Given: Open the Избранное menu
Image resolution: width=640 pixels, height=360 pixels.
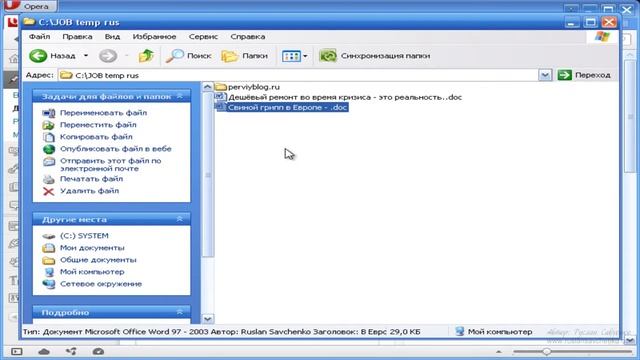Looking at the screenshot, I should click(154, 37).
